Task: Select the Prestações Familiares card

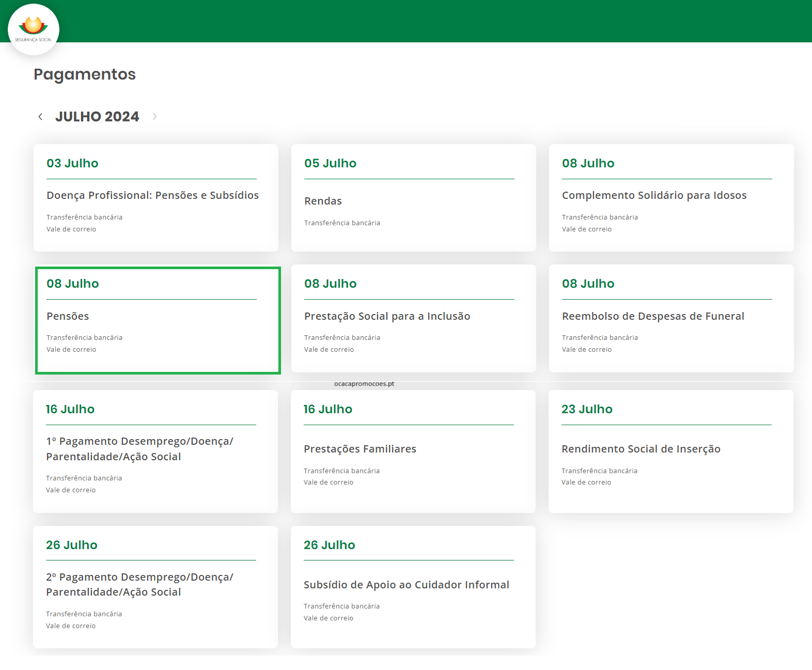Action: (360, 449)
